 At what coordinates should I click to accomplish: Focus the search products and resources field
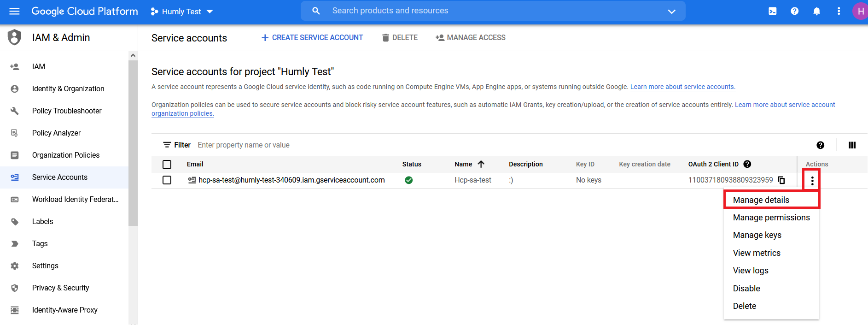coord(493,11)
